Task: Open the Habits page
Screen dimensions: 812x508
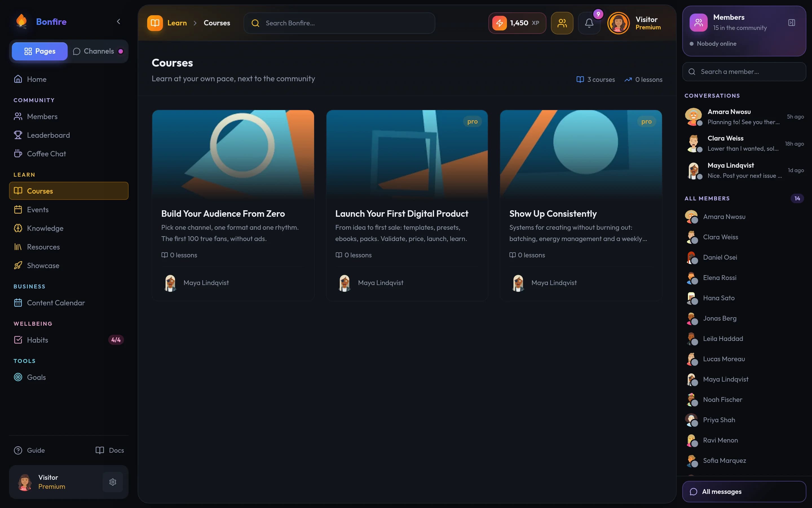Action: coord(69,340)
